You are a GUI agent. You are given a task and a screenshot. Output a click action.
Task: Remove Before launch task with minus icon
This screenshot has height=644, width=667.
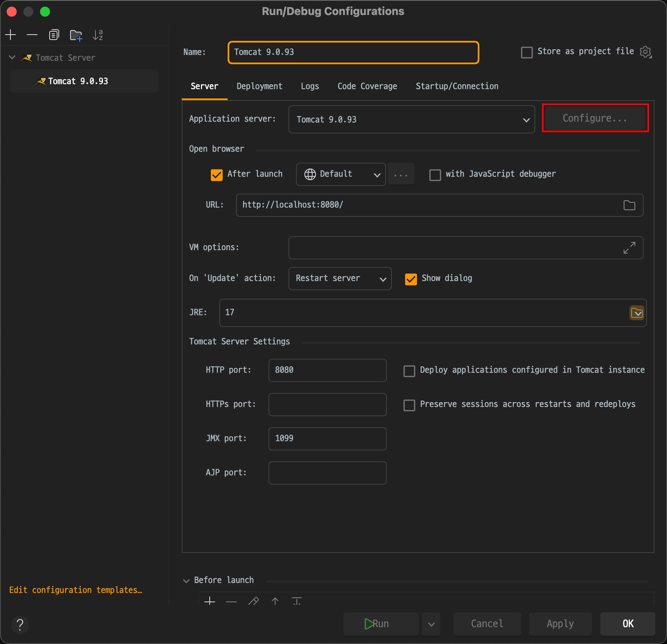pyautogui.click(x=231, y=601)
